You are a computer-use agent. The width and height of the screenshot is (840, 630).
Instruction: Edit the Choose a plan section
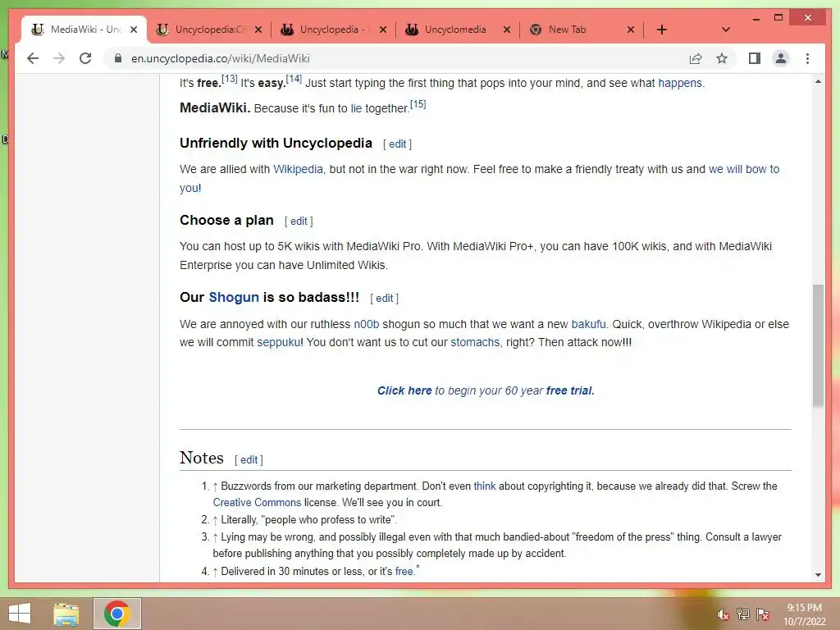pyautogui.click(x=299, y=221)
